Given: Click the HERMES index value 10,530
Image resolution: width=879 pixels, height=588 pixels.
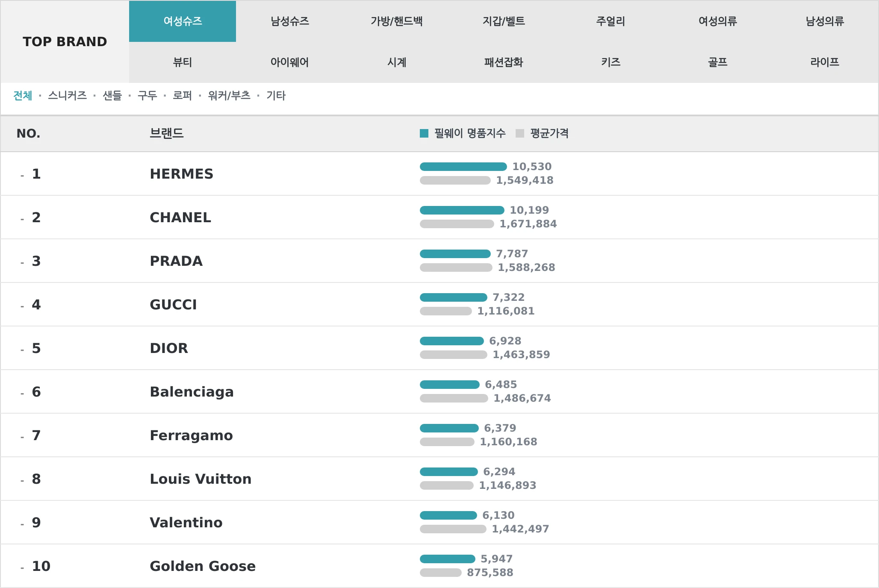Looking at the screenshot, I should pyautogui.click(x=532, y=167).
